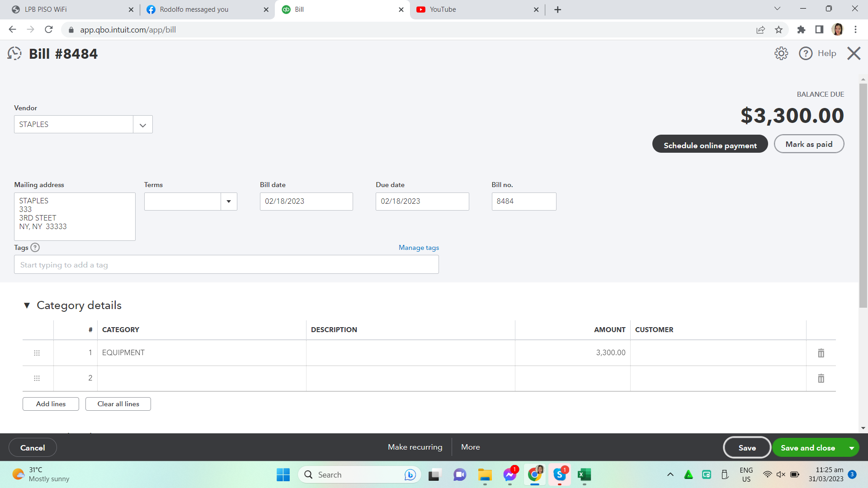This screenshot has height=488, width=868.
Task: Click the Mark as paid button
Action: click(808, 144)
